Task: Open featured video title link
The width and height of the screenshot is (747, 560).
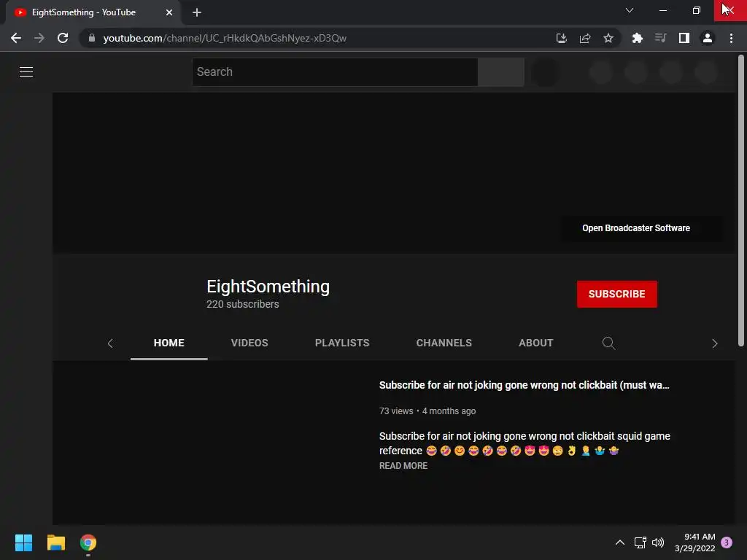Action: pyautogui.click(x=524, y=385)
